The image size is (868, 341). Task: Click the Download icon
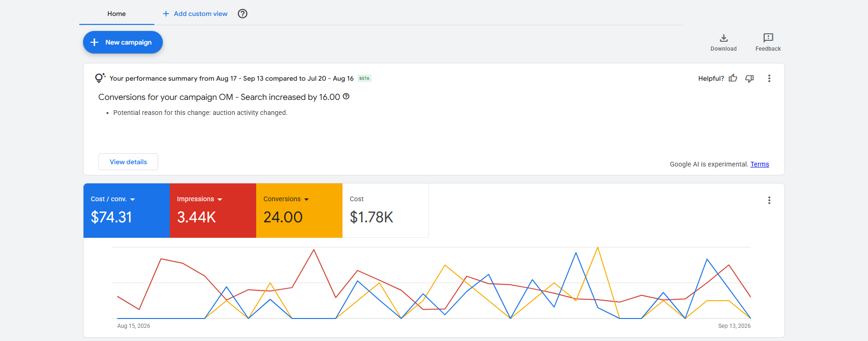coord(723,38)
